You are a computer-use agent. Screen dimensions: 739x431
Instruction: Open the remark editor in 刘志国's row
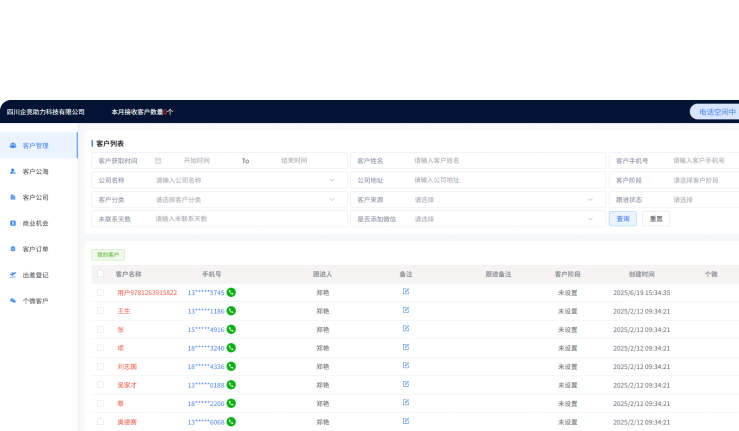[406, 366]
